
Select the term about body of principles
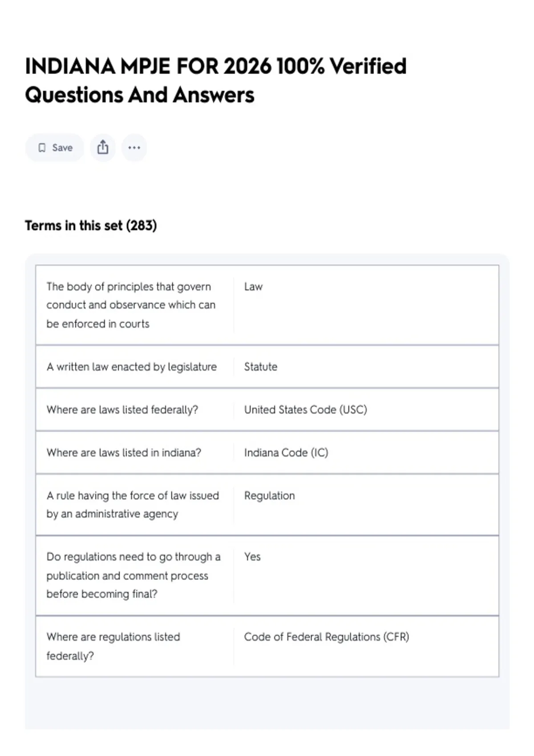tap(131, 305)
